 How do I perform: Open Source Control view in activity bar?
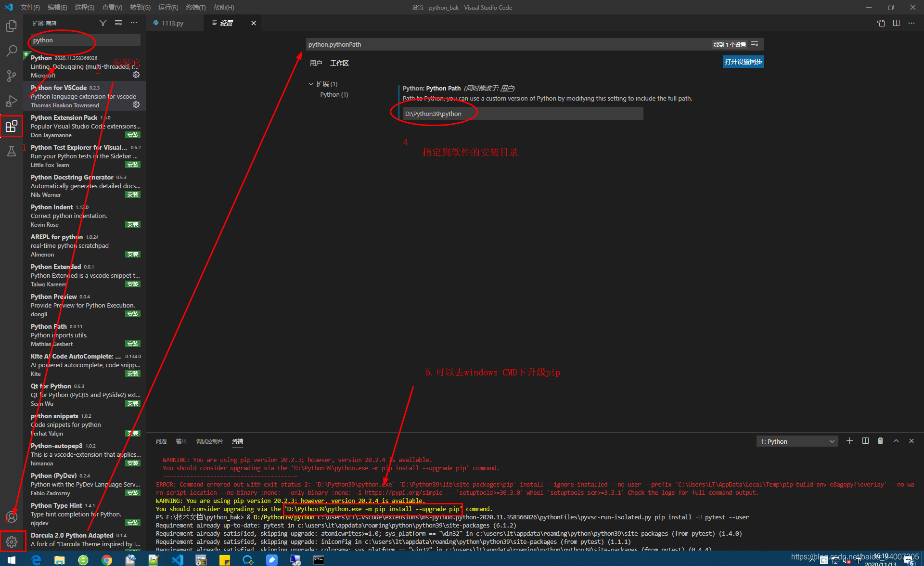[x=12, y=76]
